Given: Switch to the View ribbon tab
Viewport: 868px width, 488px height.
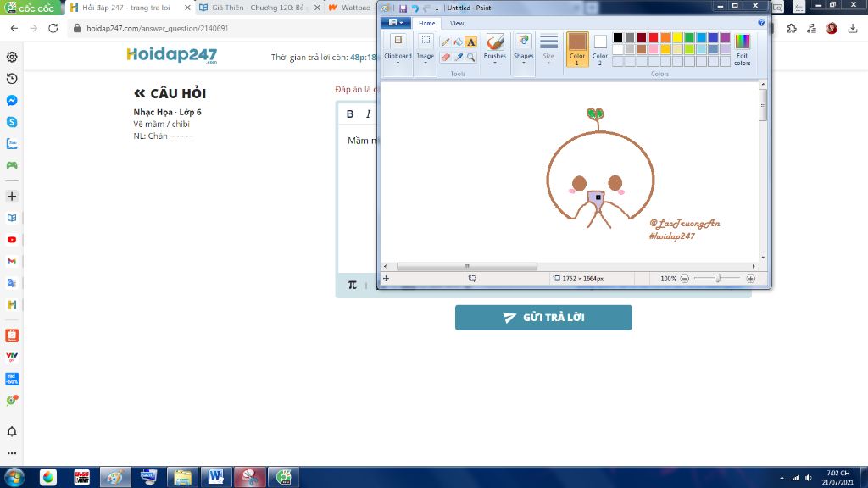Looking at the screenshot, I should pos(457,23).
